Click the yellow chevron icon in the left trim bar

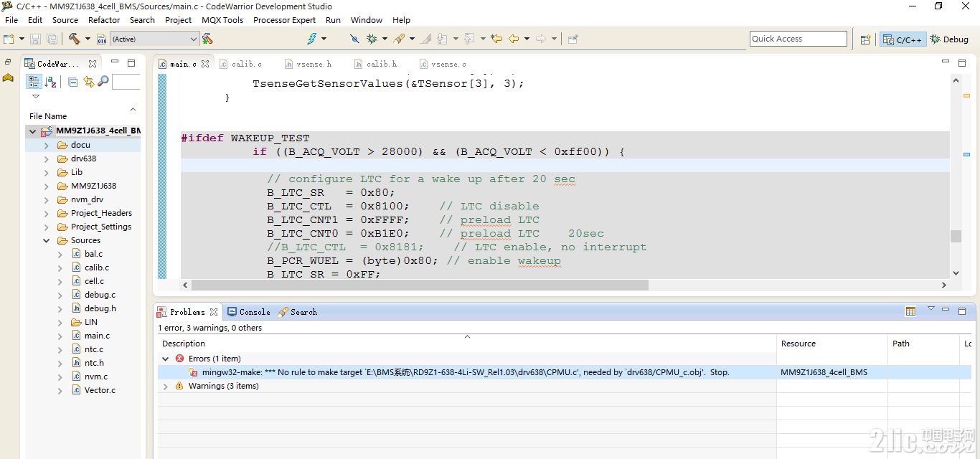pos(8,77)
